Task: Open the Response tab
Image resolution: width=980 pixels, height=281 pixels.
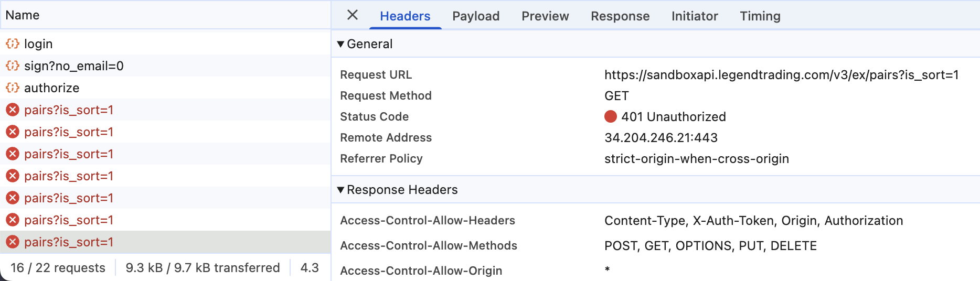Action: (x=620, y=16)
